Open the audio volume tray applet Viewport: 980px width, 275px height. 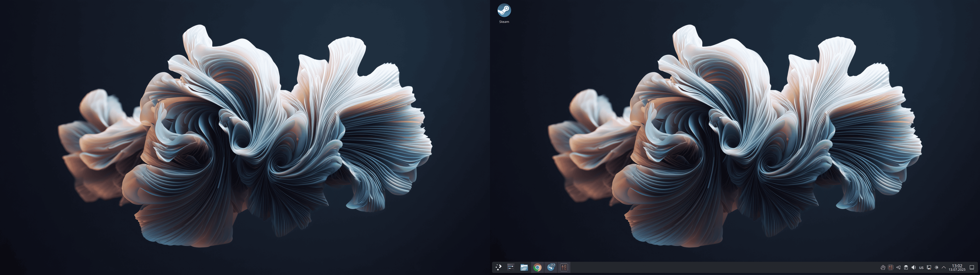(x=913, y=267)
